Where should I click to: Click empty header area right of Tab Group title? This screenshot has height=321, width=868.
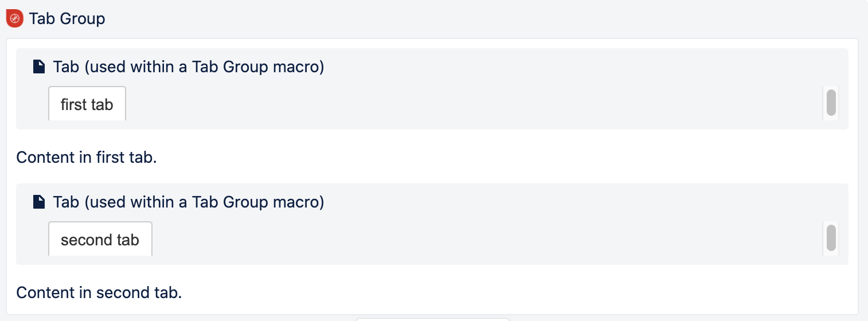point(459,18)
